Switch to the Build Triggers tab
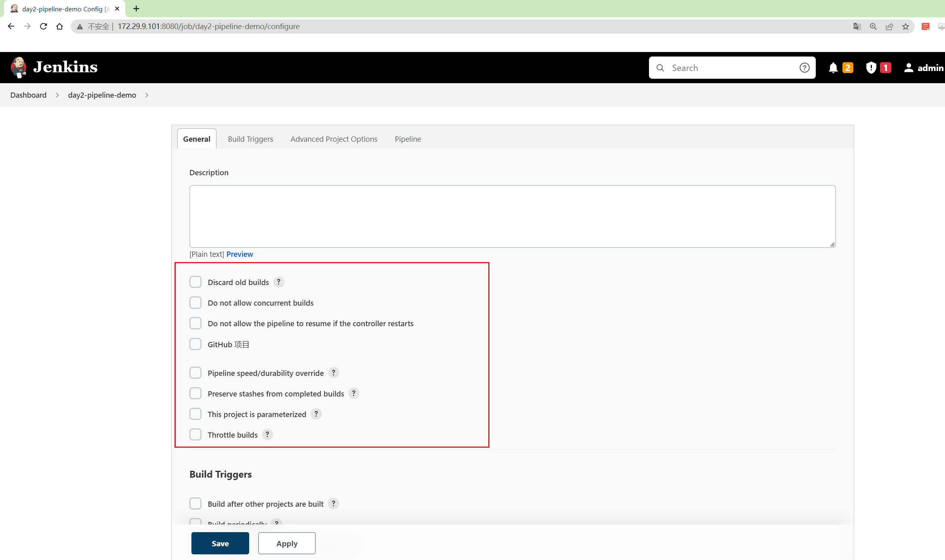Screen dimensions: 945x560 pyautogui.click(x=250, y=138)
